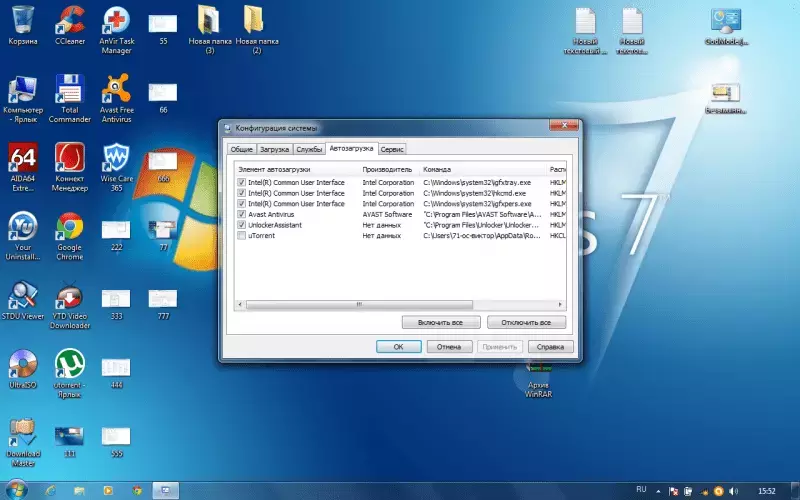This screenshot has height=500, width=800.
Task: Confirm with the OK button
Action: (398, 346)
